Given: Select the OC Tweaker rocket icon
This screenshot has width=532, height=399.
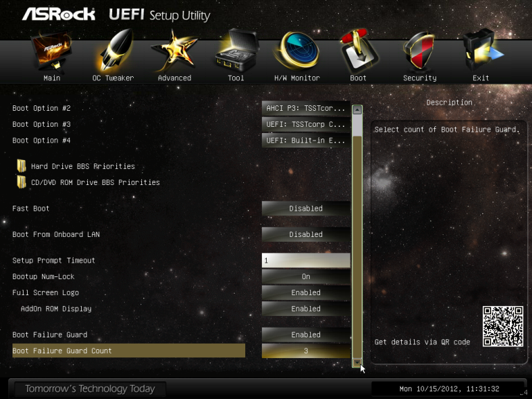Looking at the screenshot, I should 114,51.
